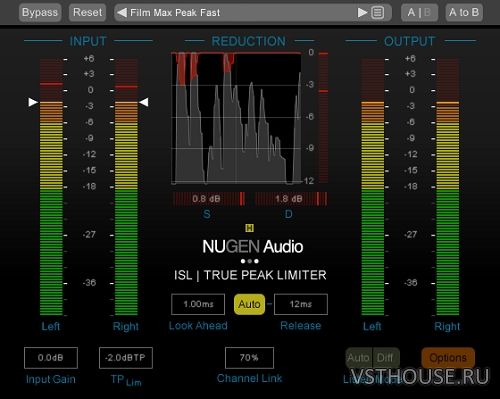Click the INPUT section heading

click(88, 41)
